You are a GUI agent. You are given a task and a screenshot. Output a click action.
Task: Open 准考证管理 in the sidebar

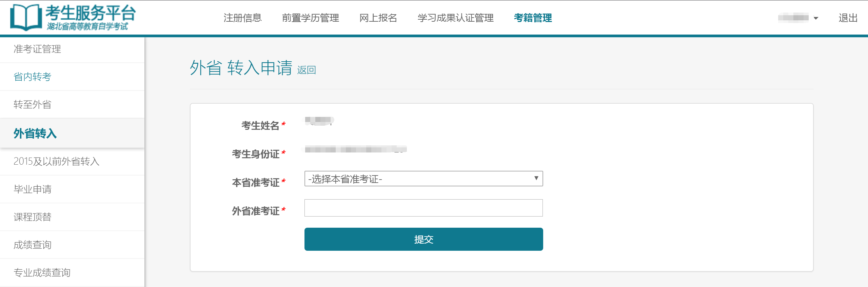[37, 49]
